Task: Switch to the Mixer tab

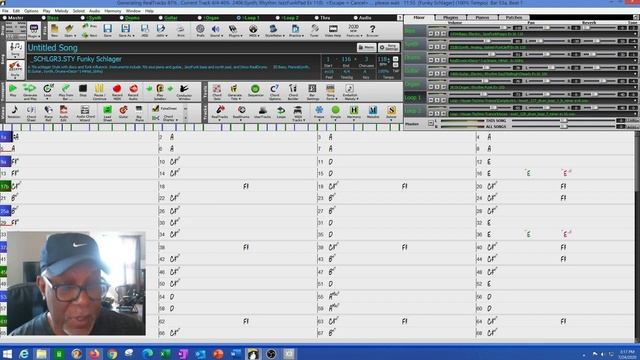Action: tap(419, 18)
